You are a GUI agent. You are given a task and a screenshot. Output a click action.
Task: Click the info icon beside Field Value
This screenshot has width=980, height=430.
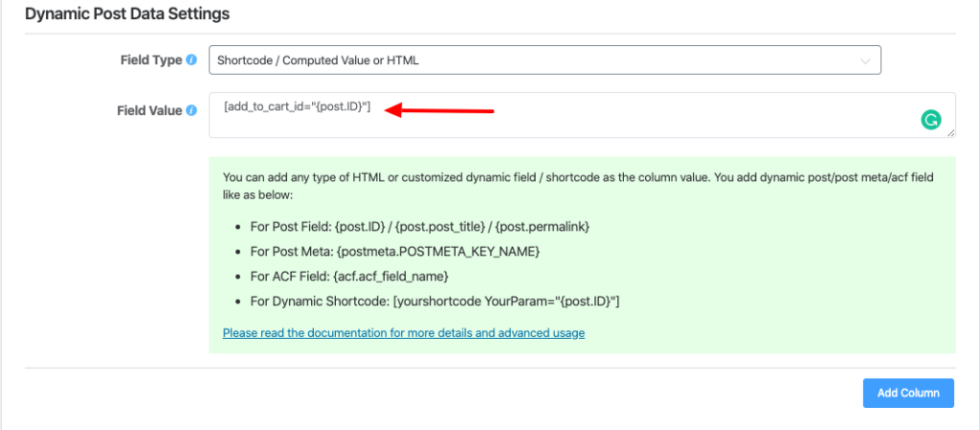coord(191,110)
